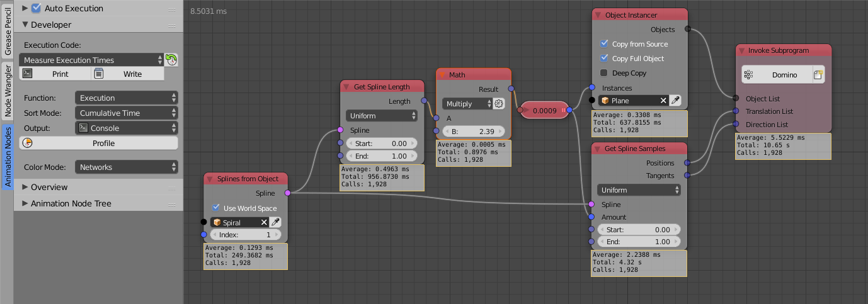868x304 pixels.
Task: Click the Index value field of Splines from Object
Action: [246, 235]
